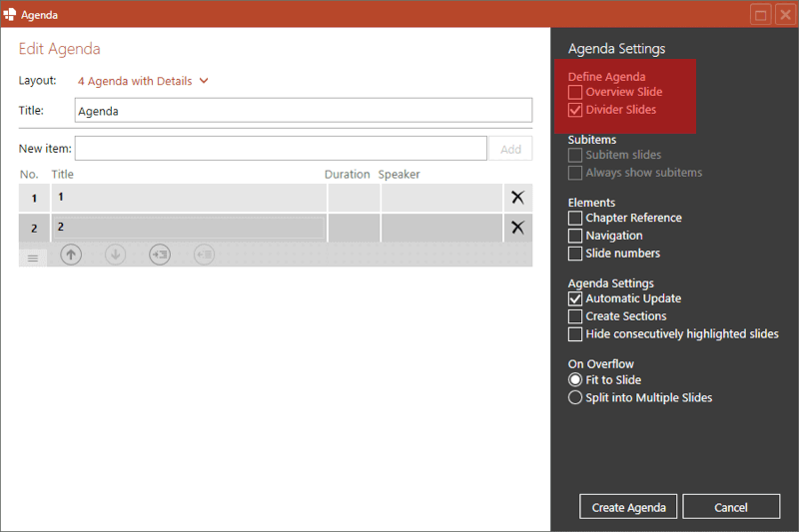Open the Layout dropdown showing Agenda with Details
The image size is (799, 532).
coord(143,82)
